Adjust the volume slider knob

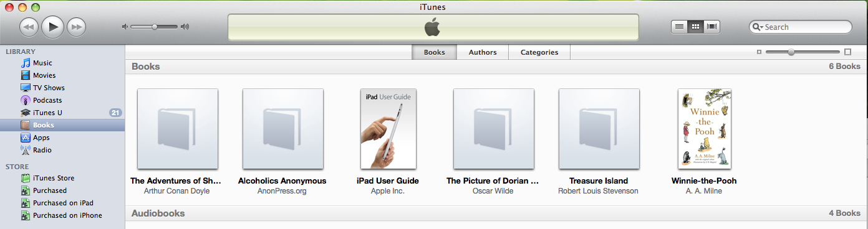pyautogui.click(x=155, y=27)
